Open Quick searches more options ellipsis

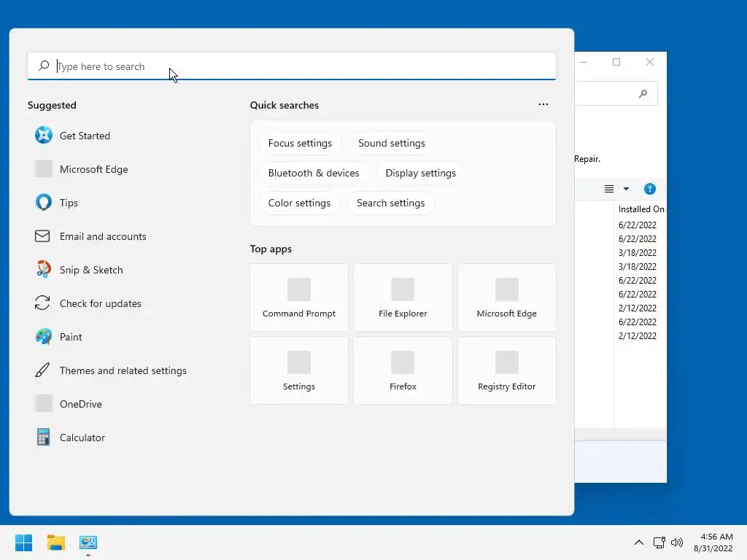click(x=543, y=104)
